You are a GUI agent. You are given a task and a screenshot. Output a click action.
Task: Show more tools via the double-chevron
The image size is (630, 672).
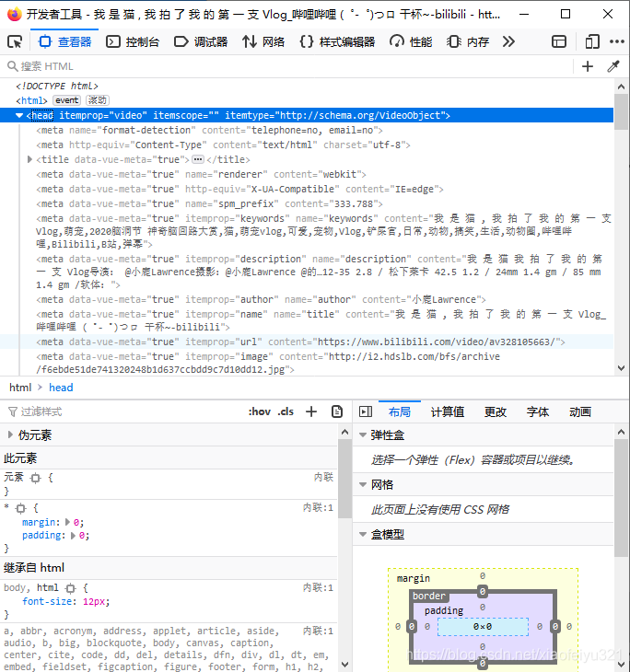tap(508, 42)
